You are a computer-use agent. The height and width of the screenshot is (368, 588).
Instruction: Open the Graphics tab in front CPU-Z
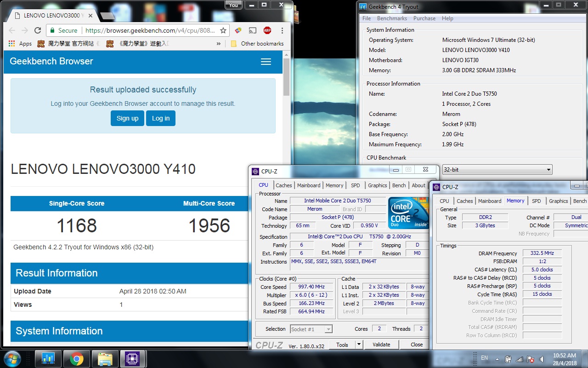tap(378, 185)
